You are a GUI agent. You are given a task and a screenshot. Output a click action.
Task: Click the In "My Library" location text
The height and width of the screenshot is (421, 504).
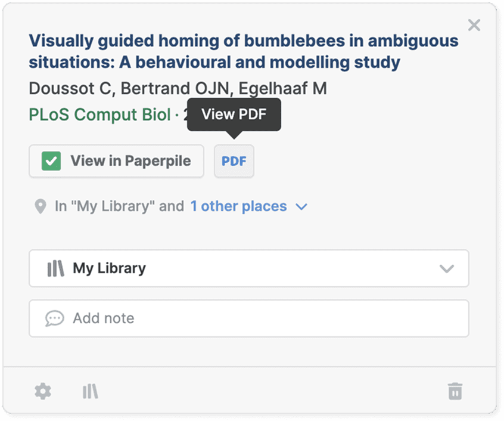pyautogui.click(x=119, y=206)
